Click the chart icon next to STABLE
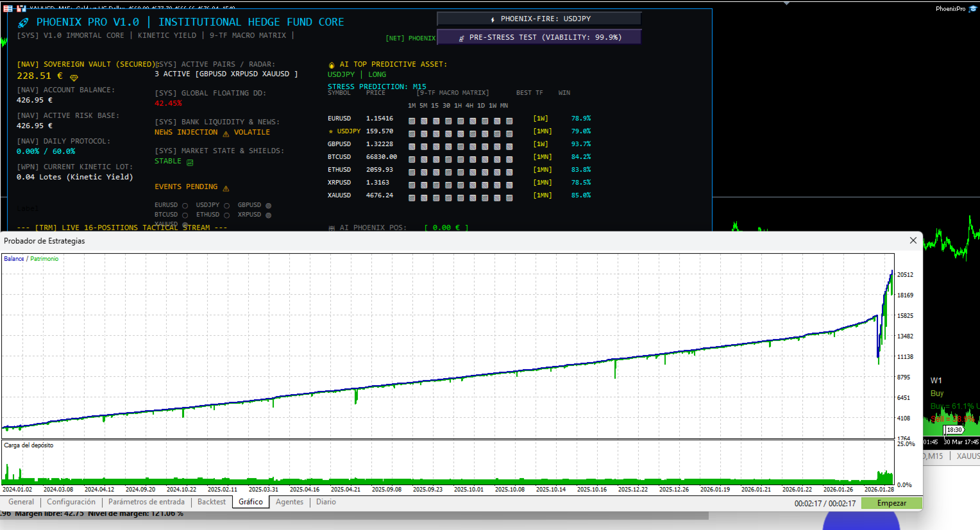Viewport: 980px width, 530px height. [x=190, y=162]
